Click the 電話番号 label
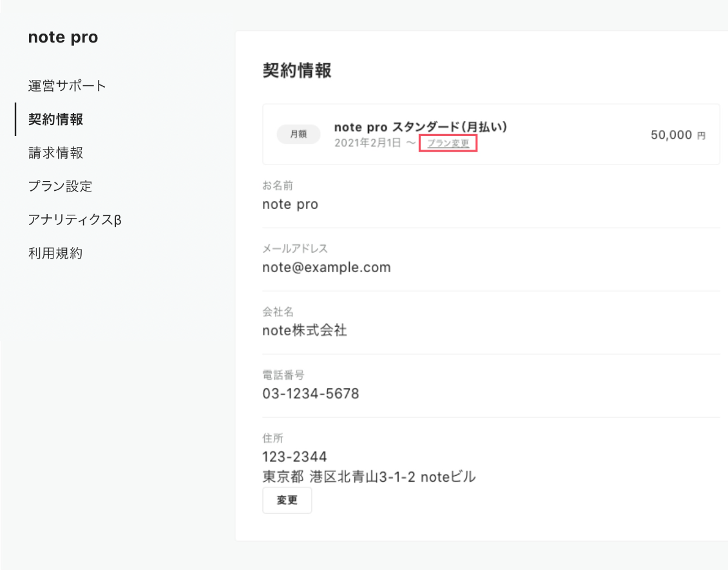The image size is (728, 570). (x=283, y=375)
